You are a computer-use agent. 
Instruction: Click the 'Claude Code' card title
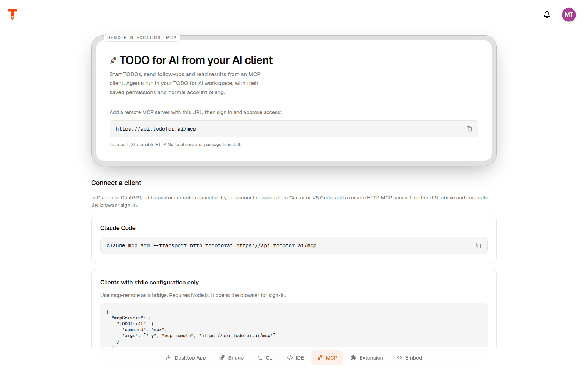(118, 228)
